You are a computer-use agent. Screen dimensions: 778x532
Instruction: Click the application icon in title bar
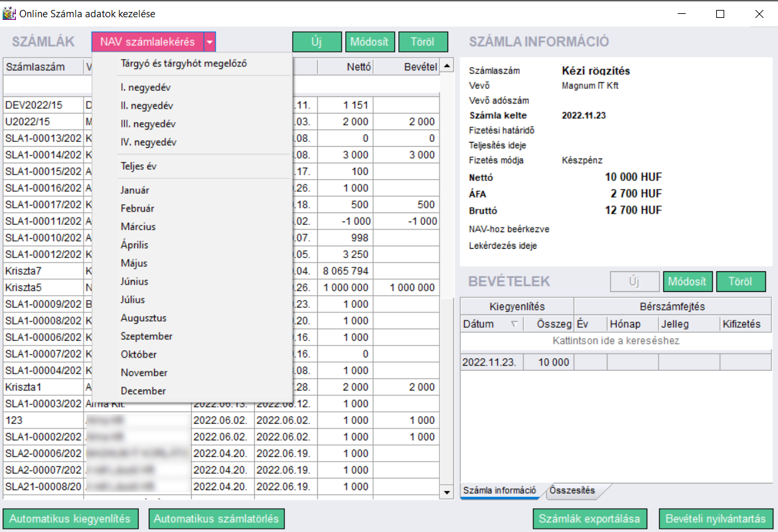9,13
